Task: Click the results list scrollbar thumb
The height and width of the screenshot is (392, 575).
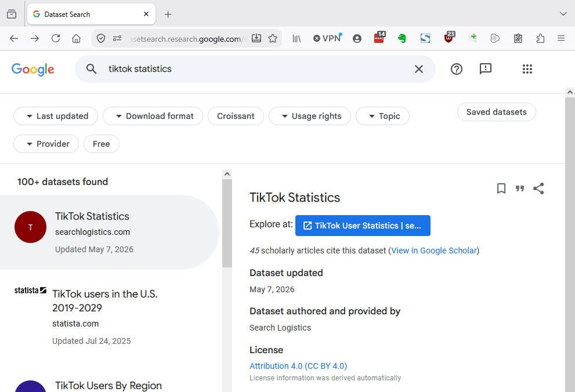Action: click(227, 223)
